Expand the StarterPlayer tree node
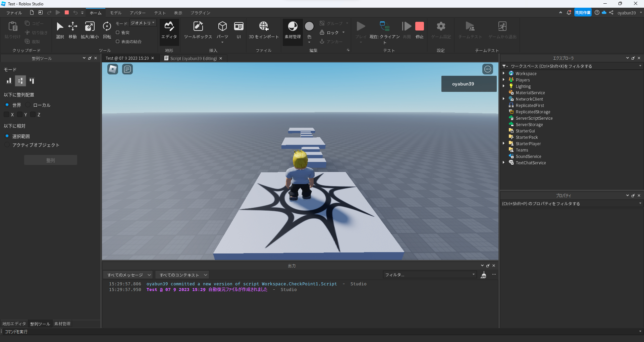Viewport: 644px width, 342px height. [x=503, y=144]
